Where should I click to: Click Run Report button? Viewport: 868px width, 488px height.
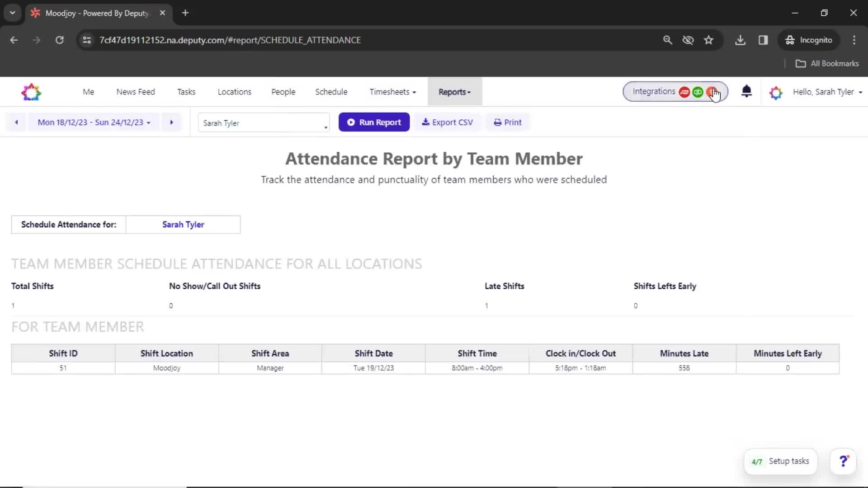[374, 122]
